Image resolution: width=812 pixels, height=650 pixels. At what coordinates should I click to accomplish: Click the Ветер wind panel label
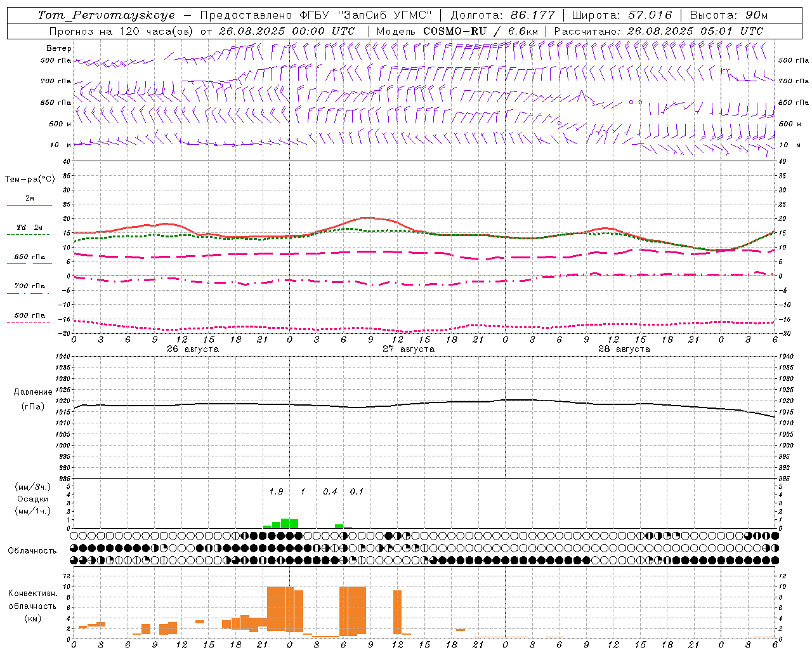59,48
